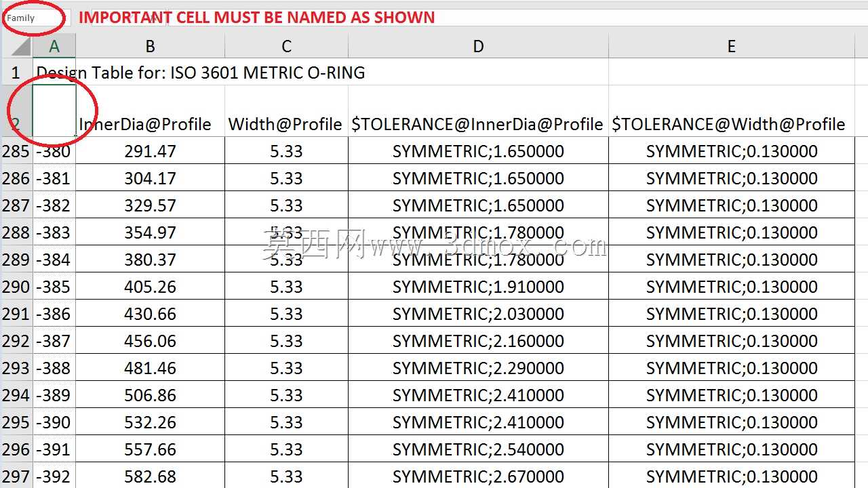Click InnerDia value "380.37"
Image resolution: width=868 pixels, height=488 pixels.
(x=150, y=259)
